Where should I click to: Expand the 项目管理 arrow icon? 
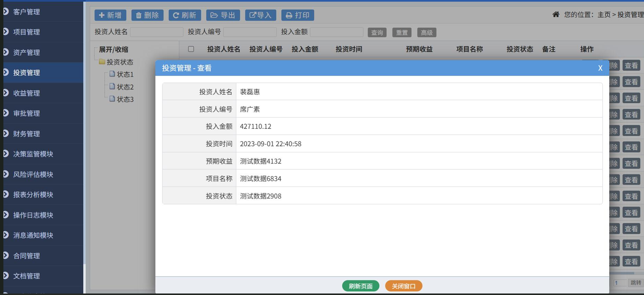(x=6, y=32)
